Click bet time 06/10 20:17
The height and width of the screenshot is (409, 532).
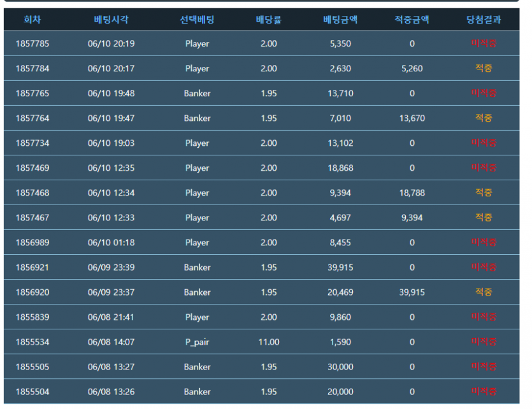tap(111, 69)
